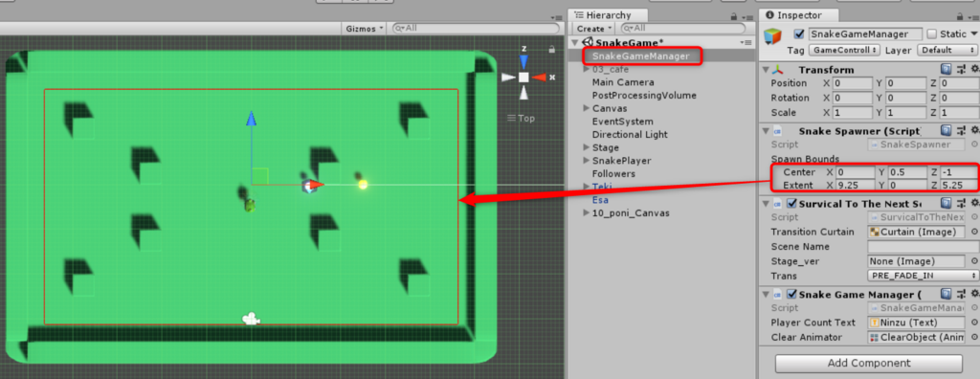Select the glowing light gizmo in Scene
Viewport: 980px width, 379px height.
[363, 185]
